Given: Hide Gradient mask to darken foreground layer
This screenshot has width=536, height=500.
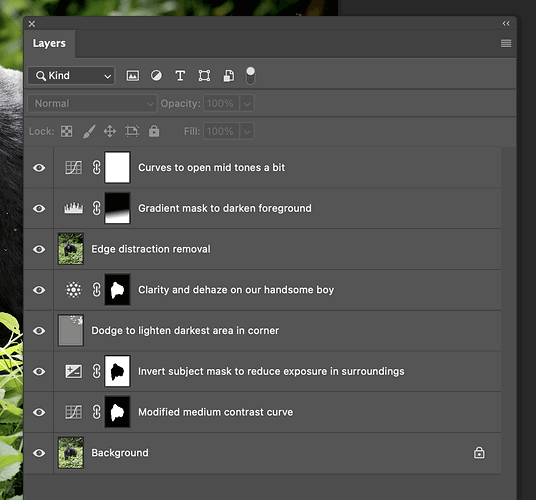Looking at the screenshot, I should click(39, 208).
